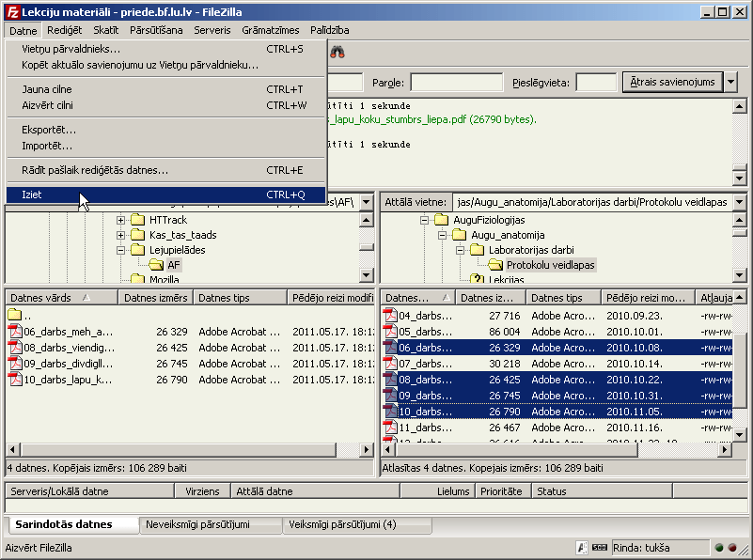The height and width of the screenshot is (560, 753).
Task: Collapse the Augu_anatomija tree node
Action: [442, 235]
